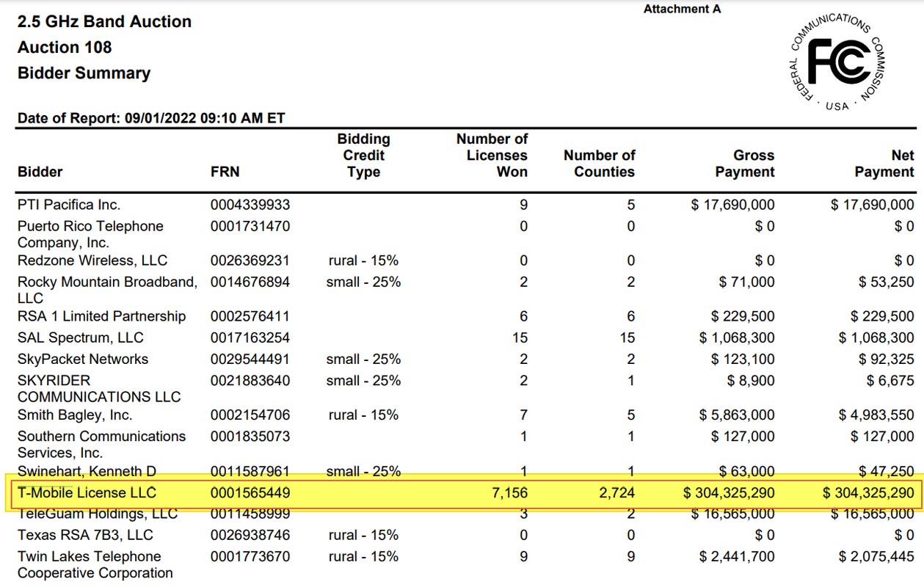Click bidder "Southern Communications Services, Inc."
This screenshot has width=924, height=587.
(x=102, y=444)
